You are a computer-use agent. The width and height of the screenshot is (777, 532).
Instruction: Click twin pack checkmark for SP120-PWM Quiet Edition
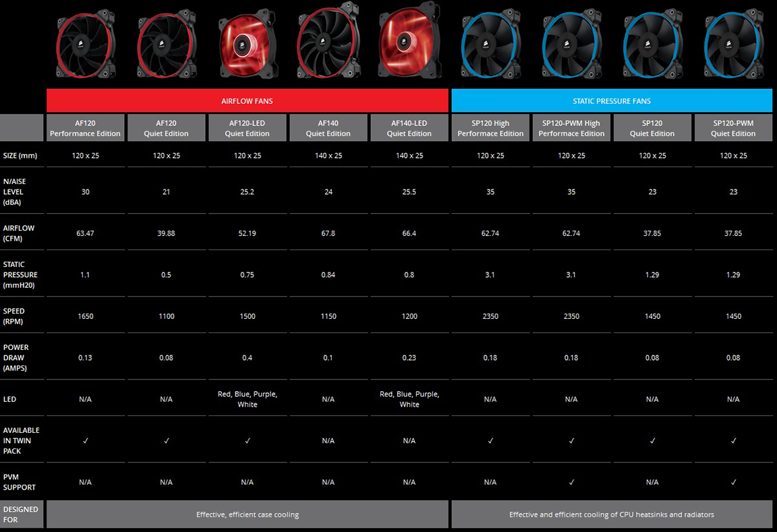[x=733, y=440]
